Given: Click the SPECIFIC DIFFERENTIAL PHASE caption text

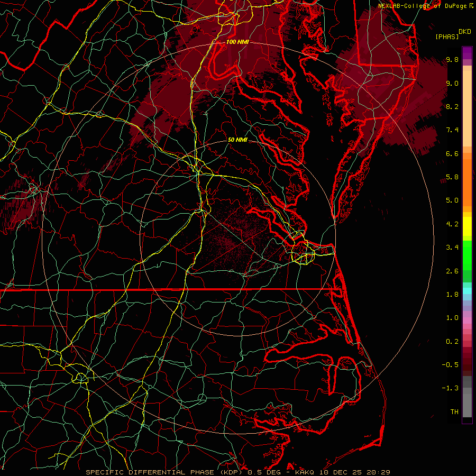Looking at the screenshot, I should (x=150, y=472).
